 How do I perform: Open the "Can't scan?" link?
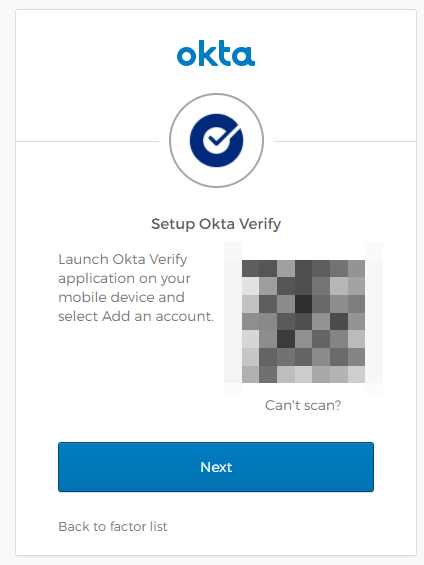coord(303,405)
